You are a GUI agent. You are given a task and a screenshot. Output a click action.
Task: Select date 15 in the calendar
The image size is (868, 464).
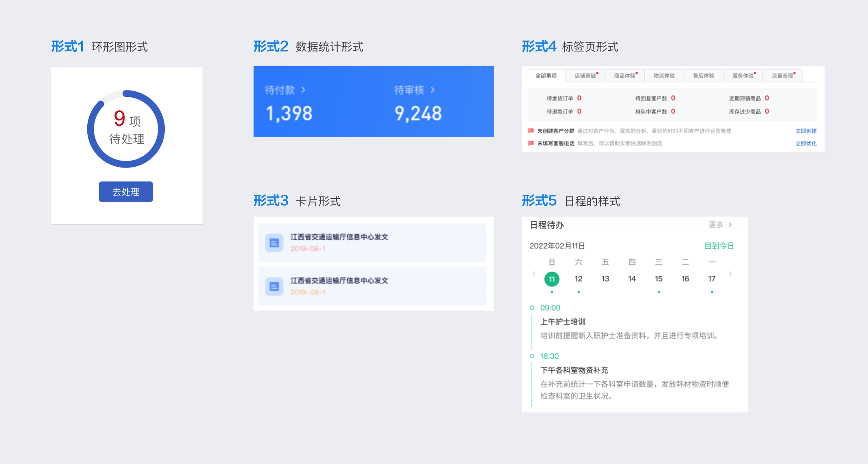[x=659, y=279]
